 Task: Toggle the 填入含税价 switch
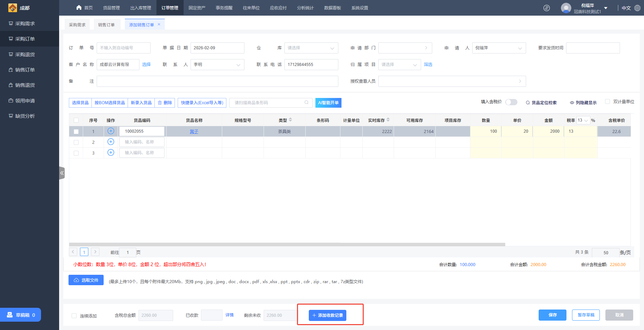click(x=511, y=102)
